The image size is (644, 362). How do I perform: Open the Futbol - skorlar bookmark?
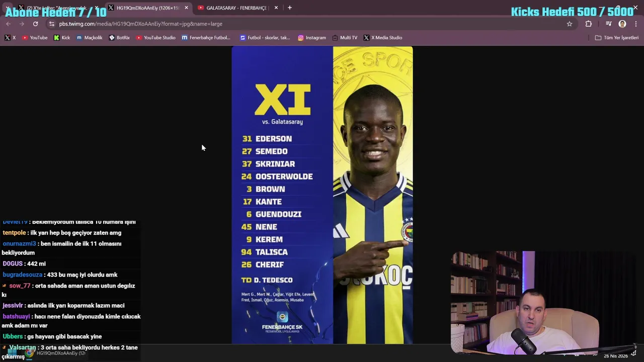(x=265, y=38)
